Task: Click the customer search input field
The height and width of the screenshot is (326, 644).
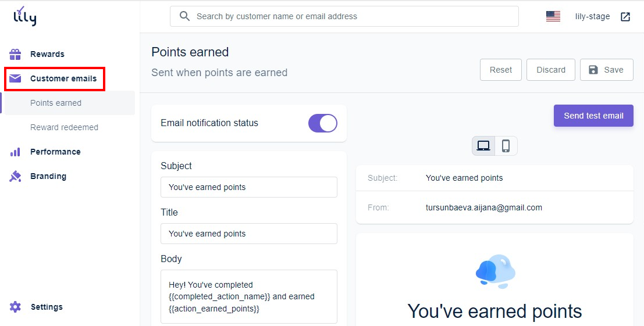Action: click(x=349, y=16)
